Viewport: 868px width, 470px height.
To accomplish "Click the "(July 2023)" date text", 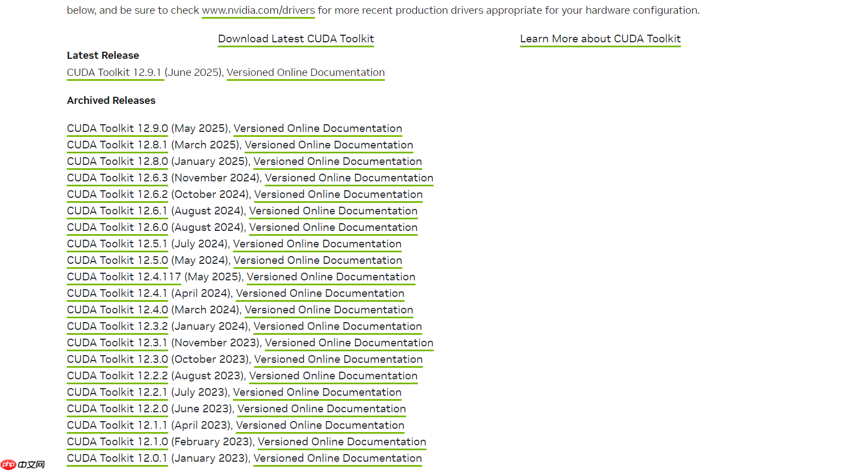I will point(201,392).
